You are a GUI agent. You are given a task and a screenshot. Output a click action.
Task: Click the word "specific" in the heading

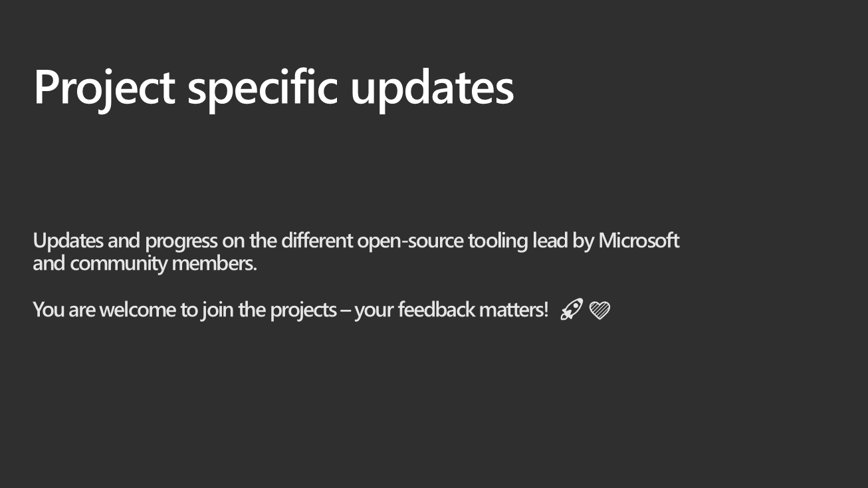tap(263, 87)
